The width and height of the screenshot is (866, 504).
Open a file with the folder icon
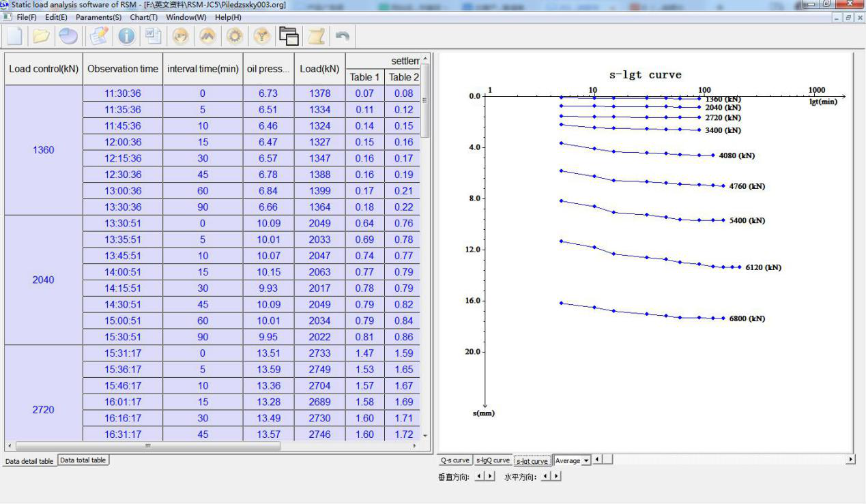click(42, 36)
